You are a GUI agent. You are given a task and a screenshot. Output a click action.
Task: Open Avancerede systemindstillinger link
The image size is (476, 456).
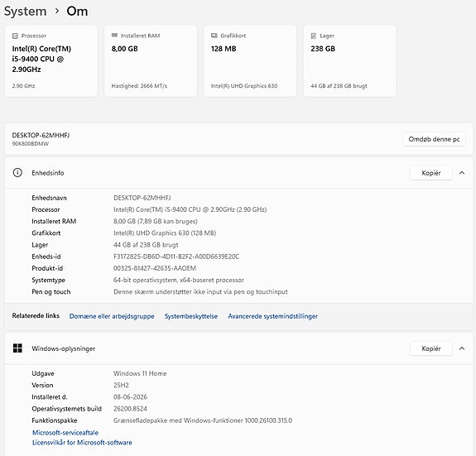coord(272,316)
